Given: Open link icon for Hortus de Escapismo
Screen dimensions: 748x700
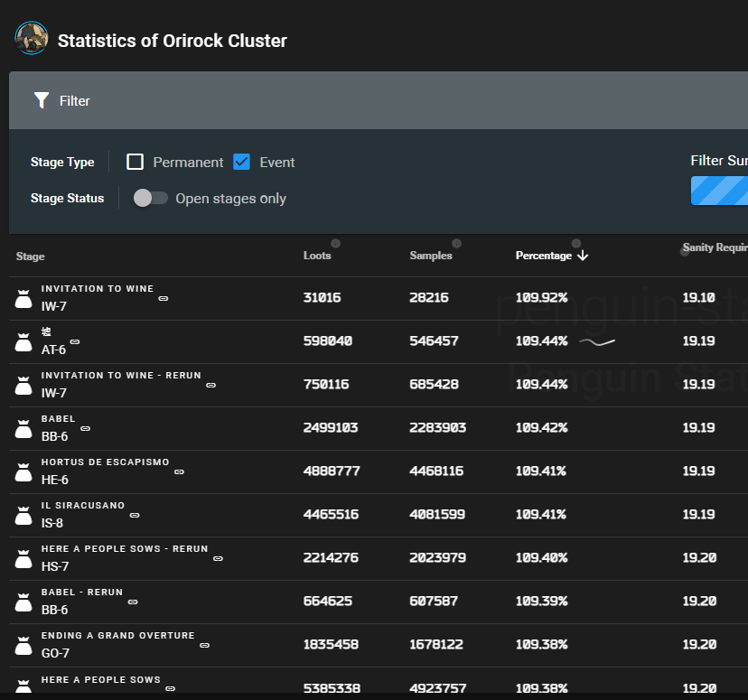Looking at the screenshot, I should click(x=180, y=472).
